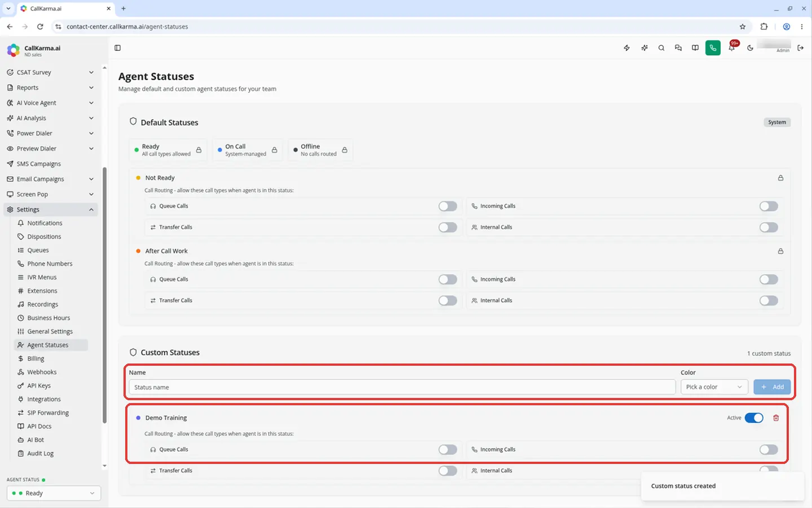Toggle Not Ready Incoming Calls switch

769,206
